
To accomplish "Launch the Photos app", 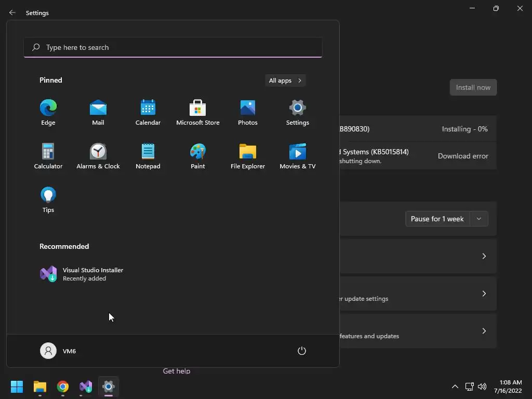I will point(248,112).
